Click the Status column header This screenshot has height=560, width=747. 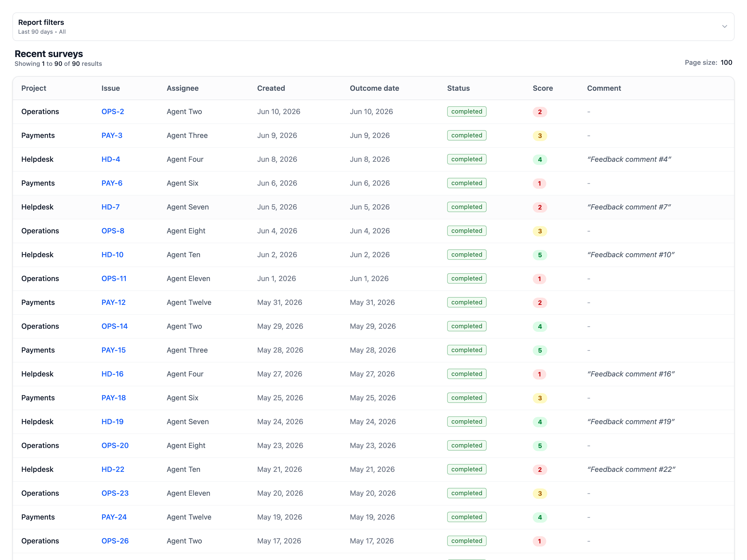458,88
